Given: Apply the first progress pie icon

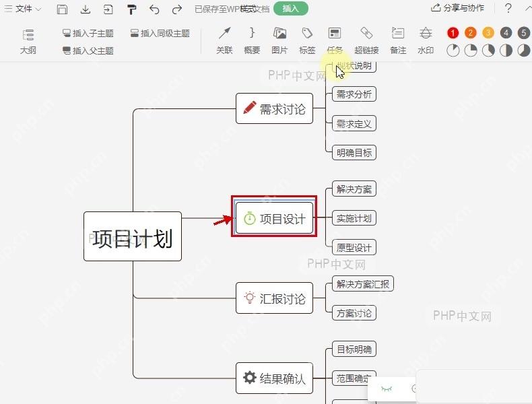Looking at the screenshot, I should tap(453, 50).
